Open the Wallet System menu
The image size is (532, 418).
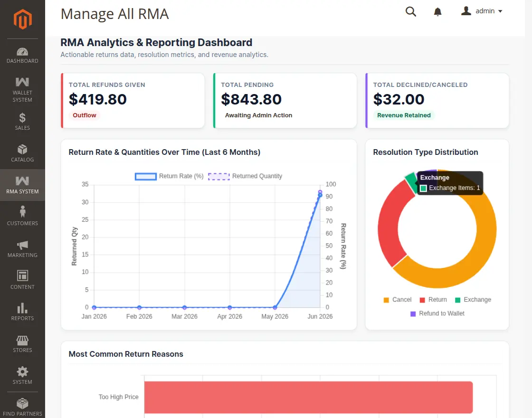[x=22, y=89]
